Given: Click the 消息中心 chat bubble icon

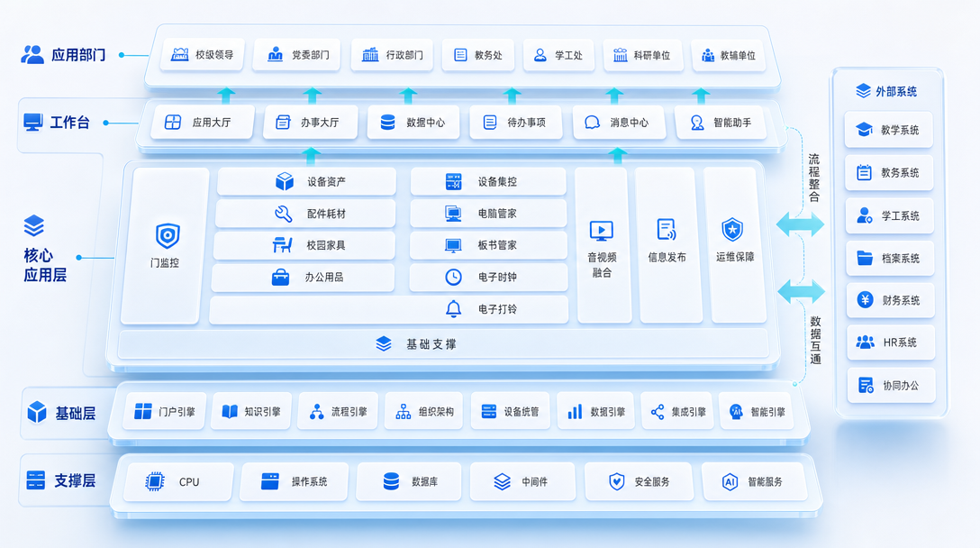Looking at the screenshot, I should tap(592, 122).
